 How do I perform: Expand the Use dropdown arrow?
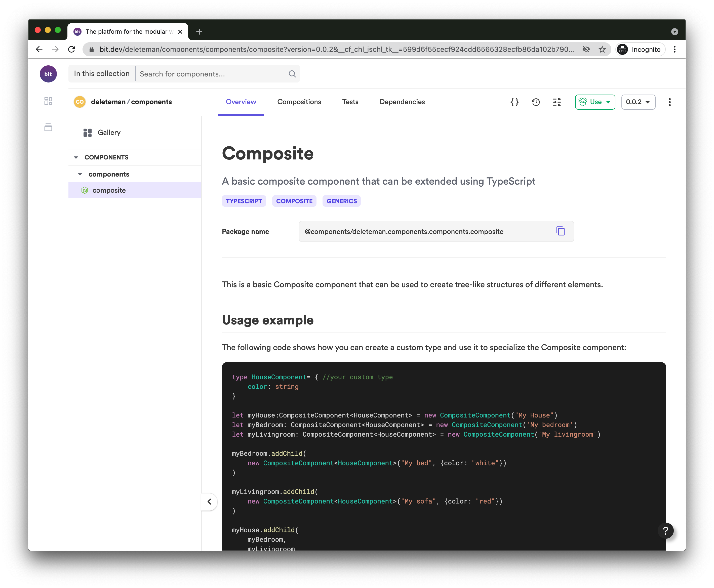pos(609,102)
